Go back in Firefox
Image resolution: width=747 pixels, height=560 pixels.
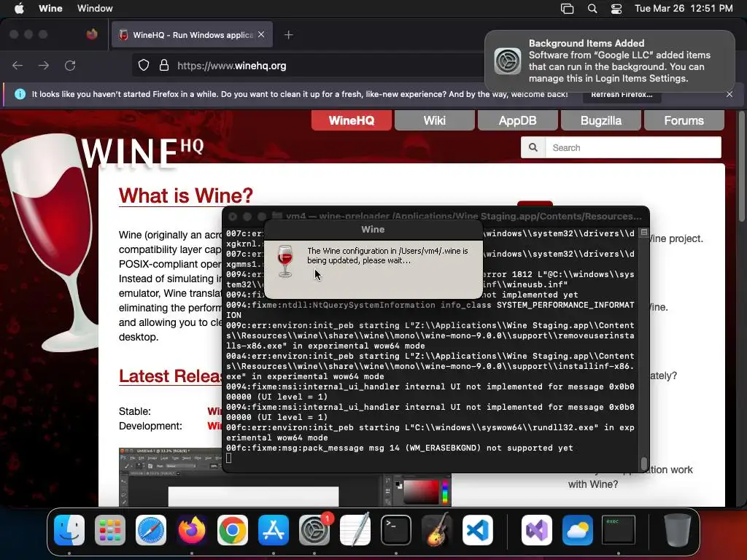[18, 66]
